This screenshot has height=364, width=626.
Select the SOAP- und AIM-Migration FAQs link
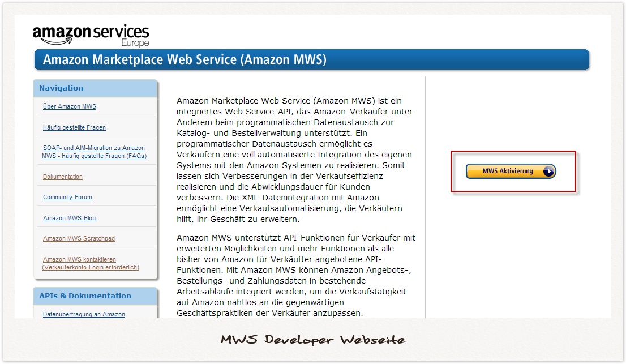coord(95,152)
